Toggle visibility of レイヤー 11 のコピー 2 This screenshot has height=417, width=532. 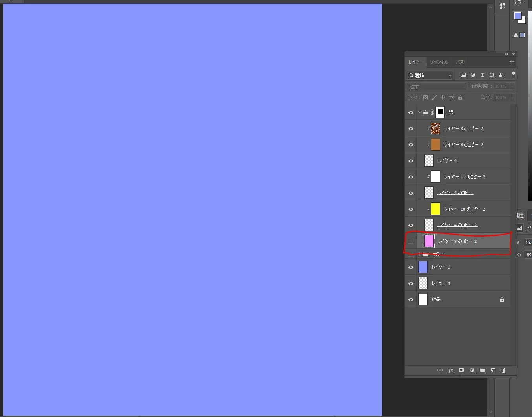411,177
